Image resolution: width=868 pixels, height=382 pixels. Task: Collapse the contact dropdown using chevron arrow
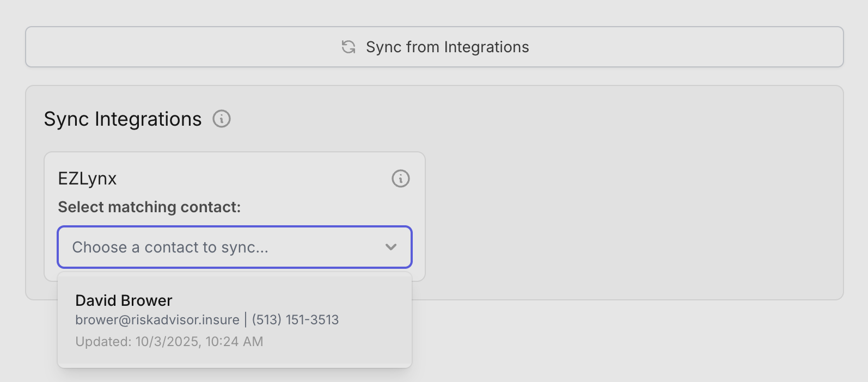(390, 247)
